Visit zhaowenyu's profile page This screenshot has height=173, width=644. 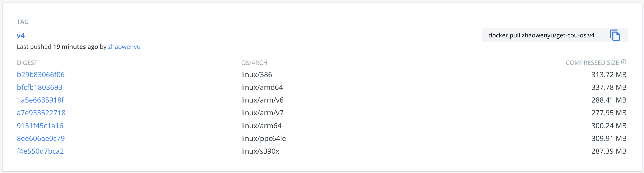pyautogui.click(x=124, y=47)
